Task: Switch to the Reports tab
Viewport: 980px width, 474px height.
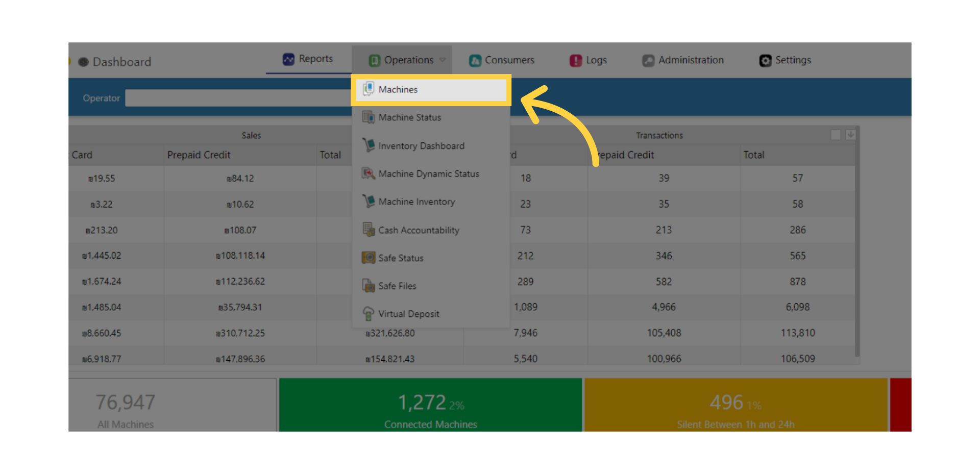Action: [x=308, y=59]
